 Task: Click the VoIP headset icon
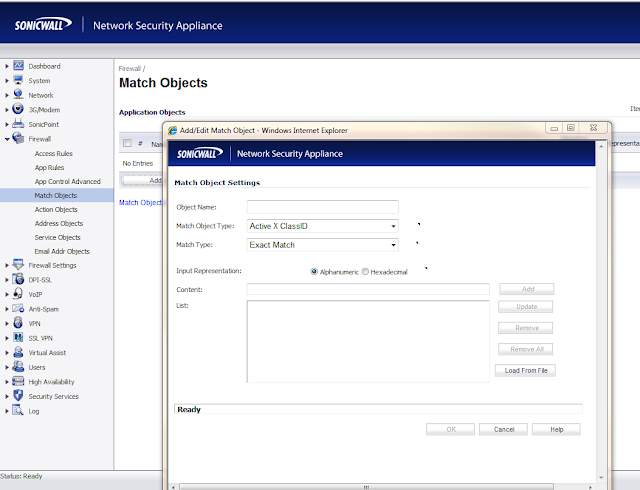pos(18,294)
